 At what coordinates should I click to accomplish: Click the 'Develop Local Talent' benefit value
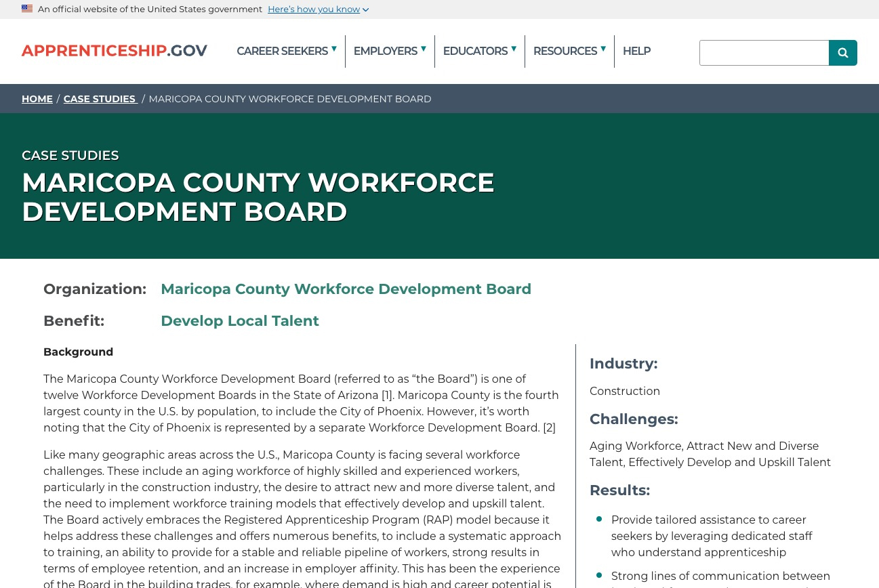click(x=240, y=321)
